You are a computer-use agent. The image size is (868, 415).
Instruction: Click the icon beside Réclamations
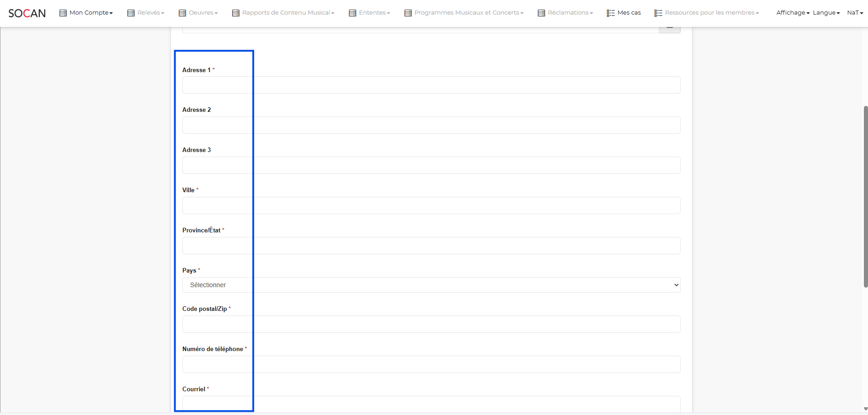click(x=541, y=13)
